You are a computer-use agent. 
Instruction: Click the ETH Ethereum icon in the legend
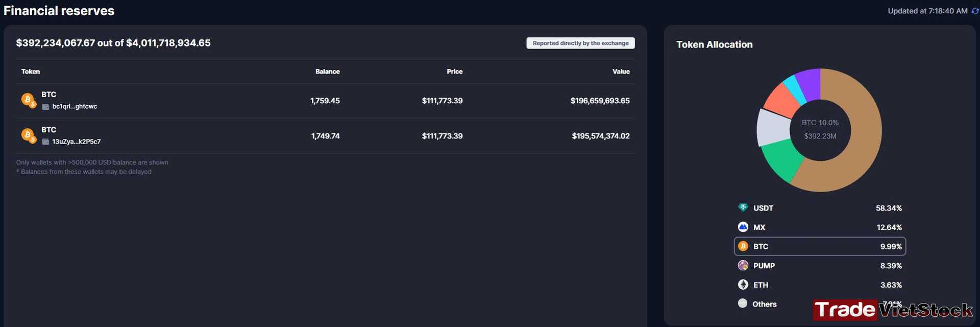pyautogui.click(x=743, y=285)
